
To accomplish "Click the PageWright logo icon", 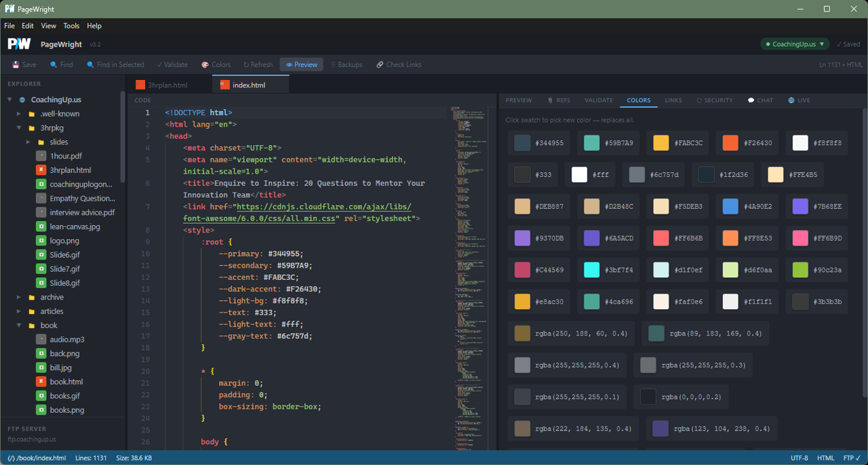I will point(18,43).
